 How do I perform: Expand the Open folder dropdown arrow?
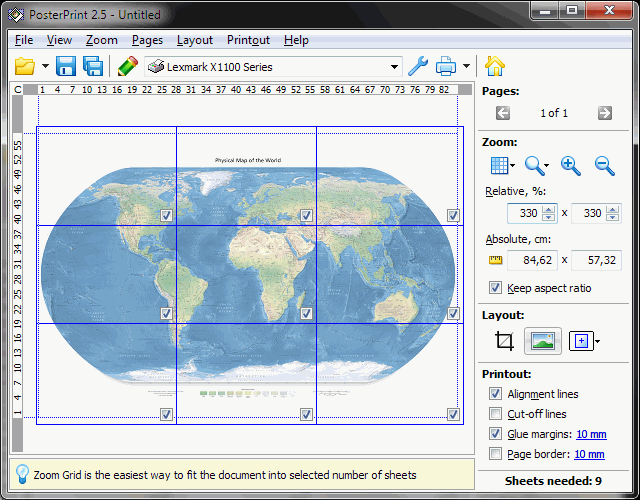point(43,67)
